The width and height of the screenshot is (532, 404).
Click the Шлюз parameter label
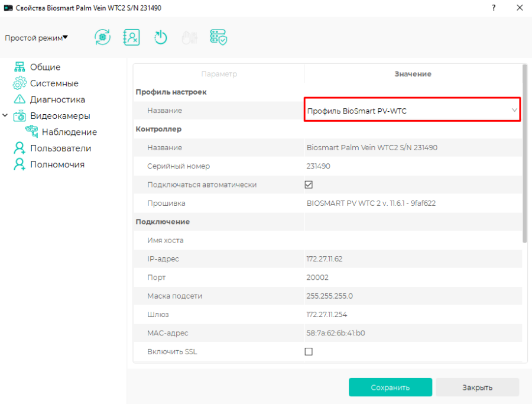click(158, 314)
